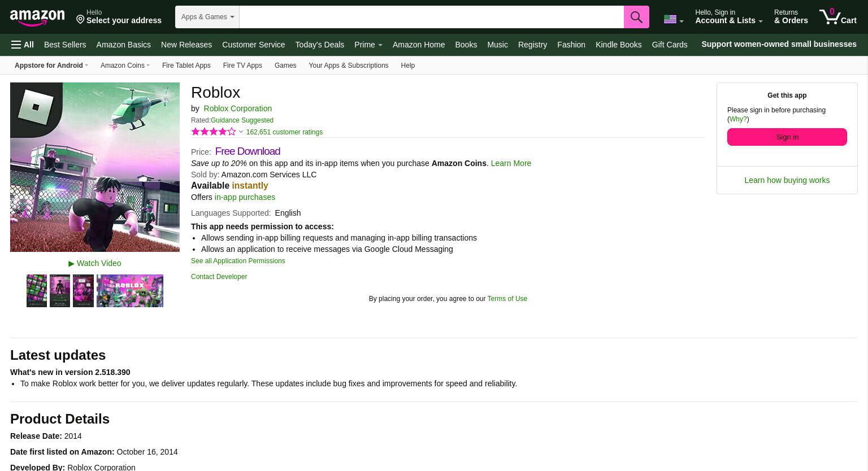Open Your Apps & Subscriptions
Screen dimensions: 868x471
click(349, 66)
